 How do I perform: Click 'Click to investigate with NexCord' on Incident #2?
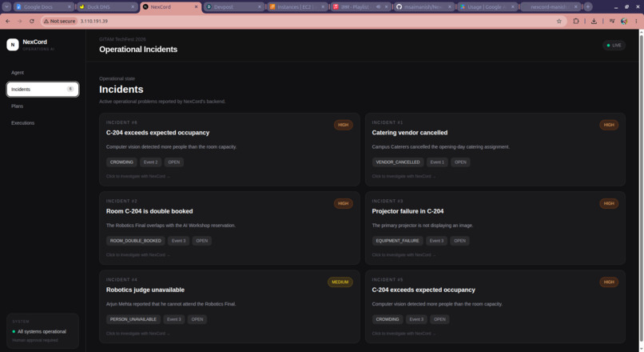(x=137, y=255)
